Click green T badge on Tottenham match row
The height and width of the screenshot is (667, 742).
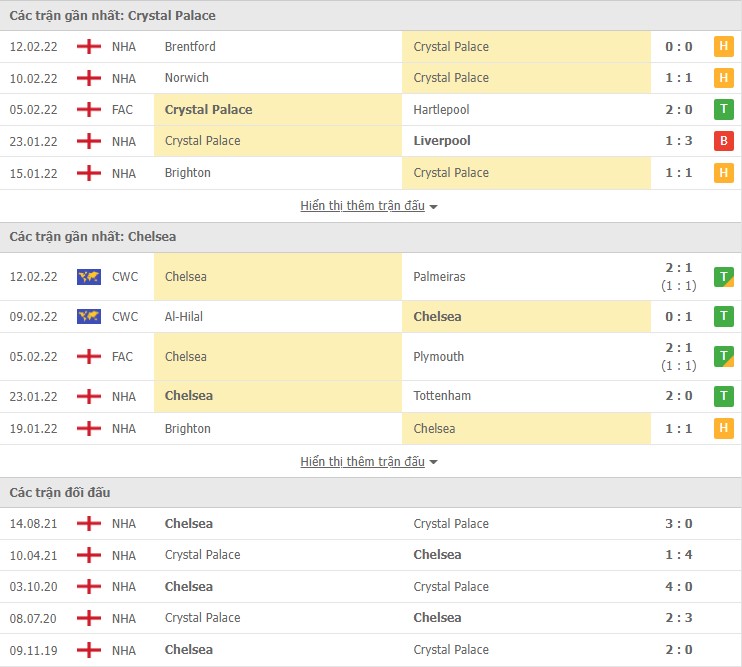click(x=723, y=396)
